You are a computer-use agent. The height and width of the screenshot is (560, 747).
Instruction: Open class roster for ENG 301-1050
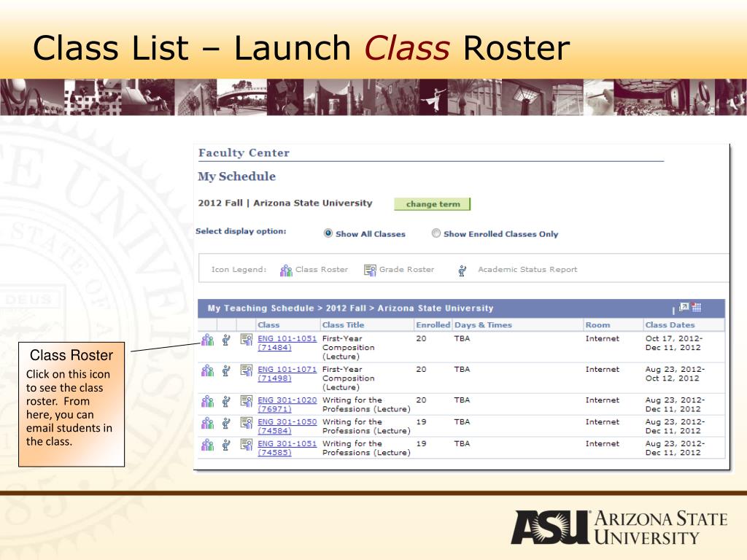tap(207, 423)
